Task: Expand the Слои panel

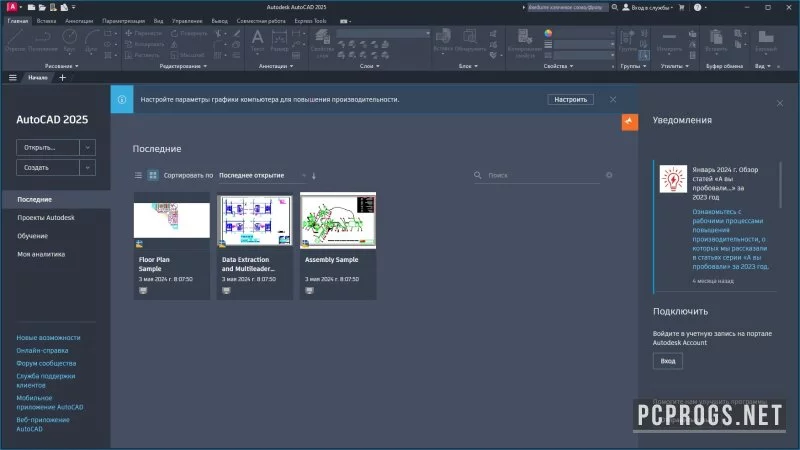Action: [370, 66]
